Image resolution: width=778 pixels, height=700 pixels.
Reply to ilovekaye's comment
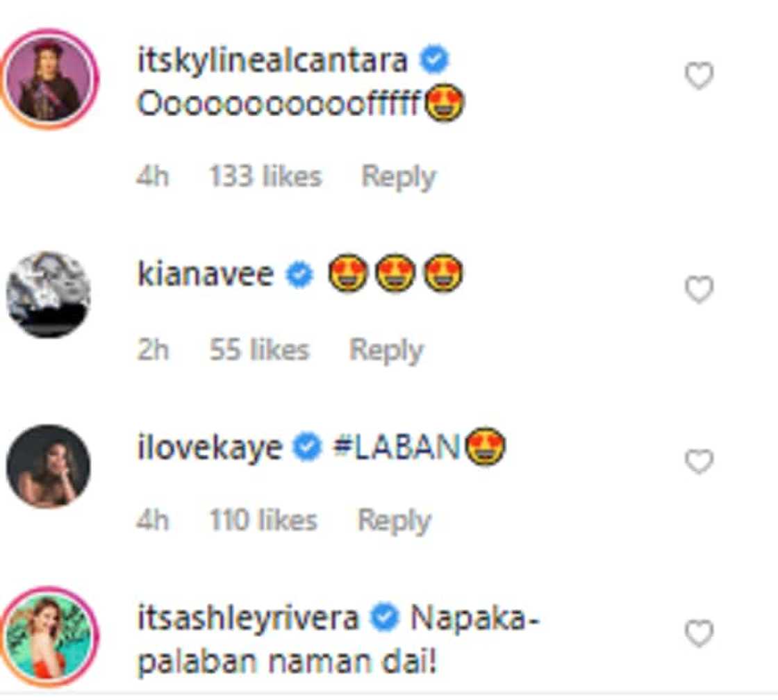pos(394,521)
